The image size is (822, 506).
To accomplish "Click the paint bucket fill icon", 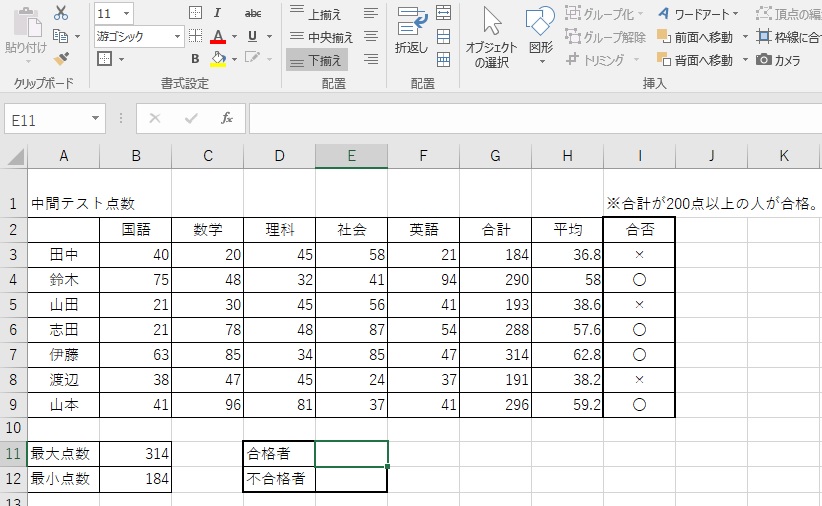I will point(218,59).
